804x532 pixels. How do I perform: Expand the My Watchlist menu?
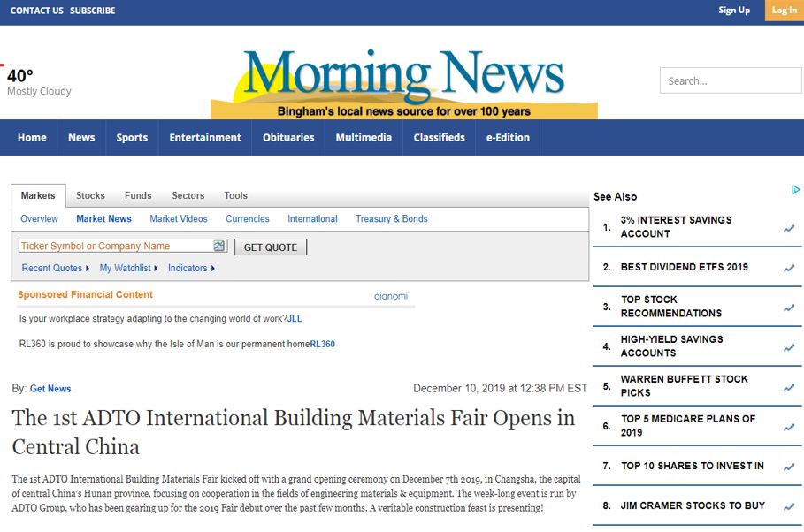point(128,268)
